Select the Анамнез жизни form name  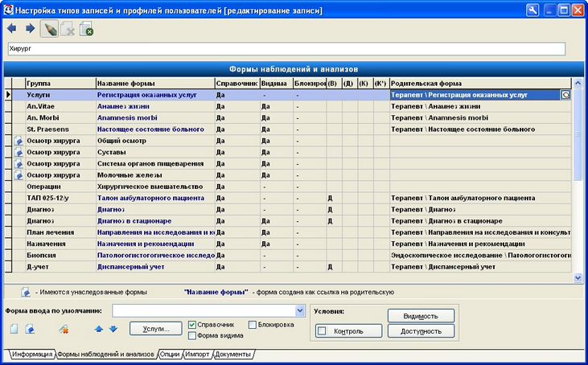pos(123,106)
